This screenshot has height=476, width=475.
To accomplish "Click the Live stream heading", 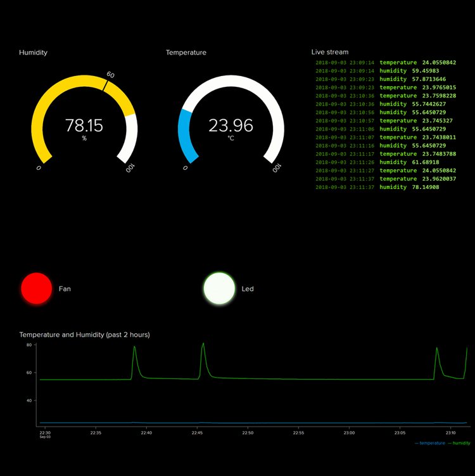I will tap(329, 52).
